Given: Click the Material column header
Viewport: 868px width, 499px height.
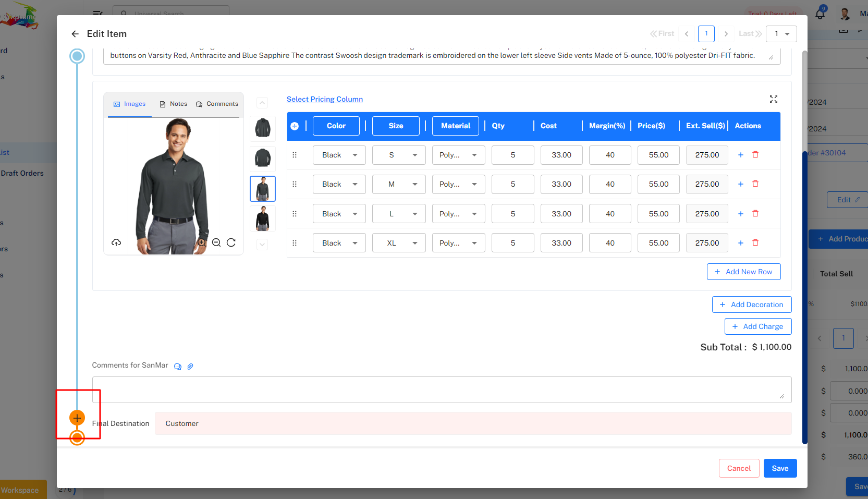Looking at the screenshot, I should [x=456, y=126].
